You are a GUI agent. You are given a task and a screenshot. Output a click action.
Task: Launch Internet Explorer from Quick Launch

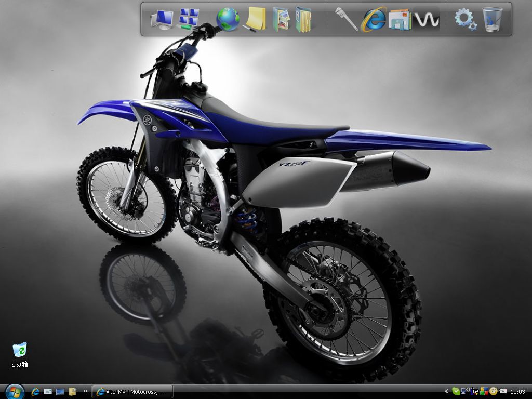35,392
